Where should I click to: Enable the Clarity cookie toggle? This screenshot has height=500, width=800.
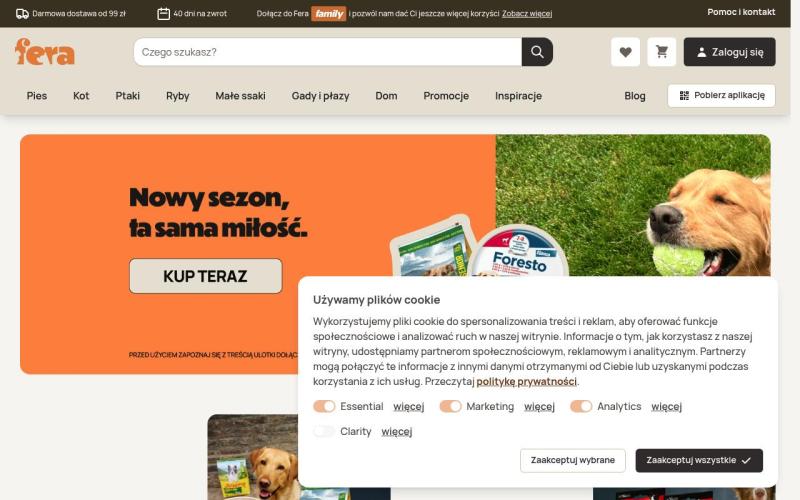click(324, 431)
